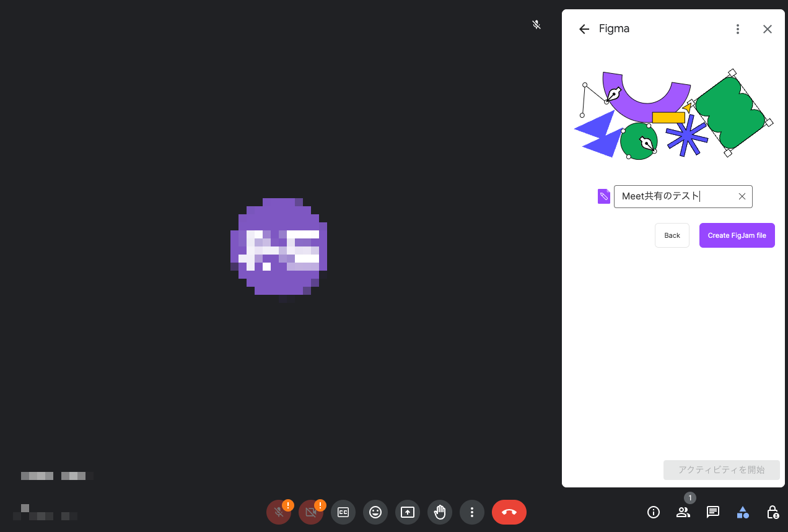
Task: Unmute the microphone
Action: tap(279, 512)
